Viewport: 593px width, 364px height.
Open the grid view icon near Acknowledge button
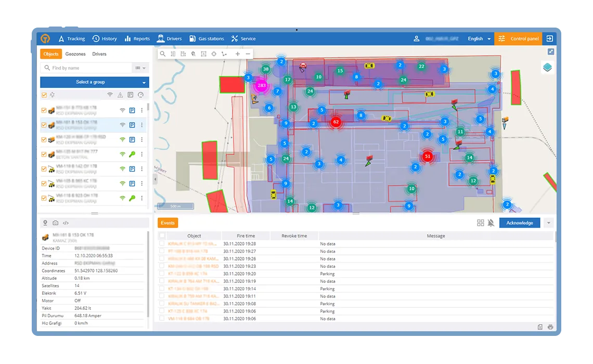point(480,223)
